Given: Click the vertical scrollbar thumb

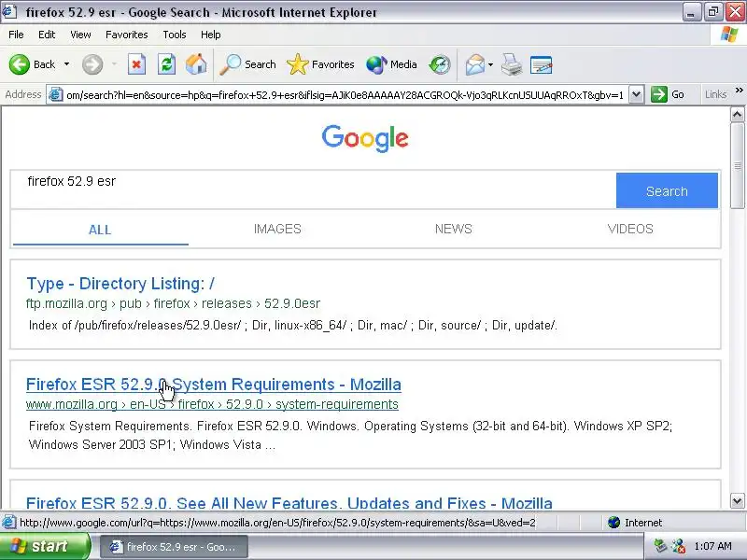Looking at the screenshot, I should (x=737, y=165).
